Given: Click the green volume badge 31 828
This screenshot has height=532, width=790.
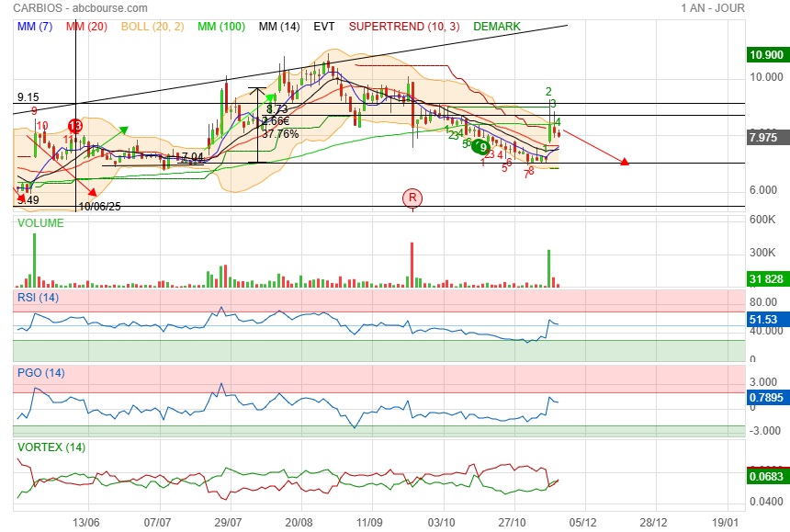Looking at the screenshot, I should [766, 279].
